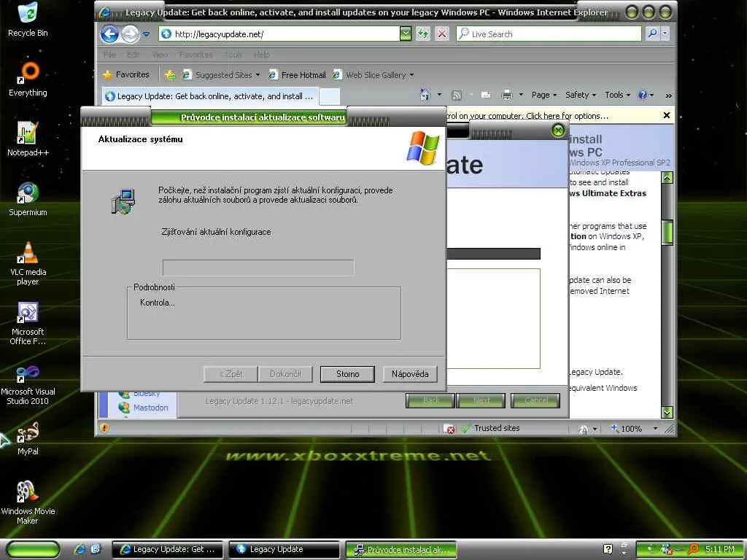Image resolution: width=747 pixels, height=560 pixels.
Task: Switch to Legacy Update: Get taskbar item
Action: [168, 550]
